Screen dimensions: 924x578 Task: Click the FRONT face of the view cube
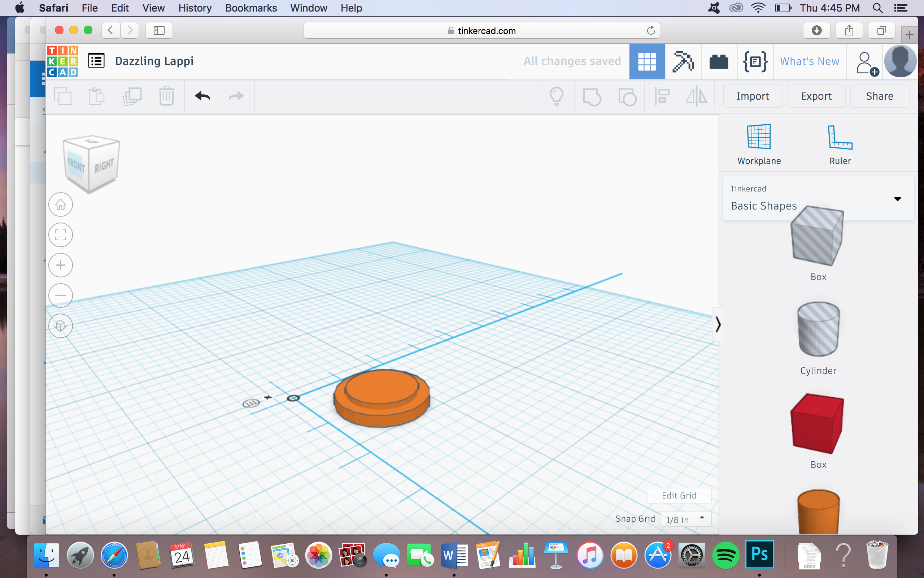[x=76, y=165]
